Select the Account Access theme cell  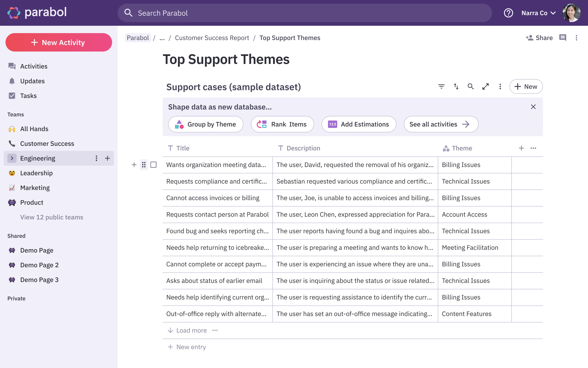[475, 214]
